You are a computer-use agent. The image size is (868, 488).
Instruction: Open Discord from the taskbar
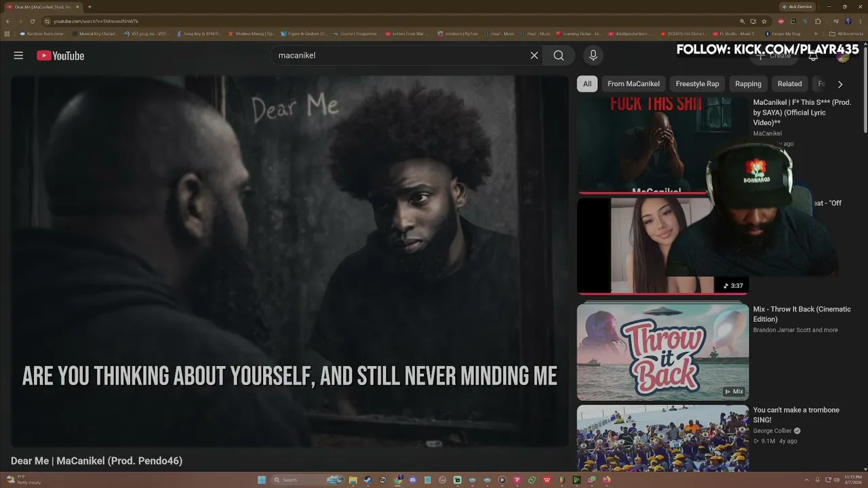(413, 480)
